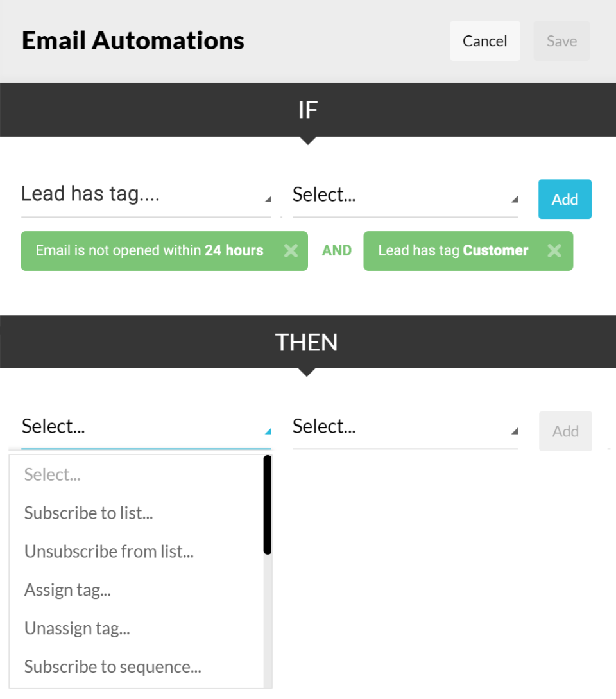Viewport: 616px width, 699px height.
Task: Select 'Unsubscribe from list...' action option
Action: pyautogui.click(x=109, y=551)
